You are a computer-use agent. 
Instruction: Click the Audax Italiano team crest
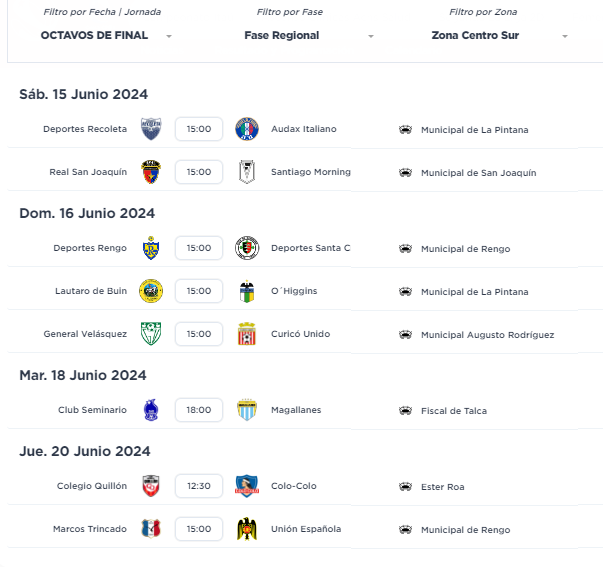point(247,129)
